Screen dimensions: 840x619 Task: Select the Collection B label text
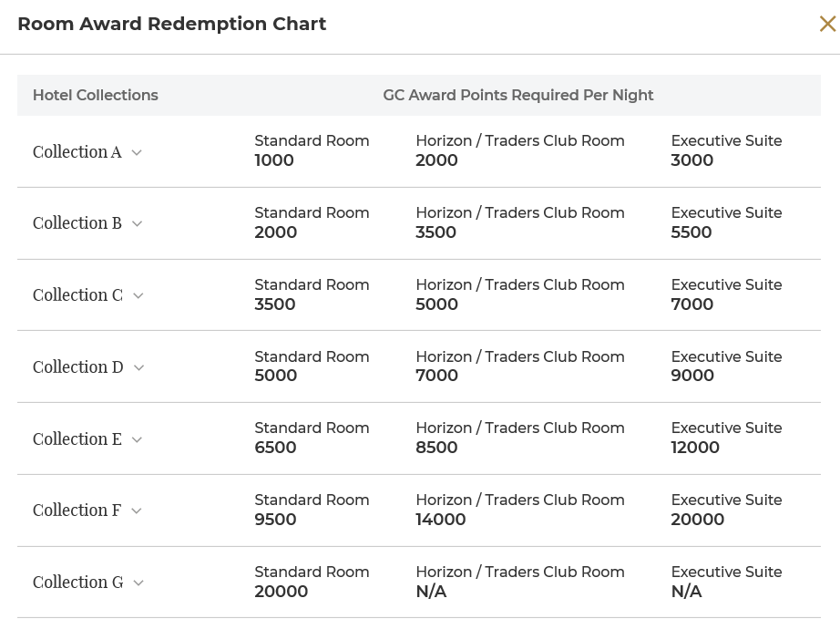[77, 223]
